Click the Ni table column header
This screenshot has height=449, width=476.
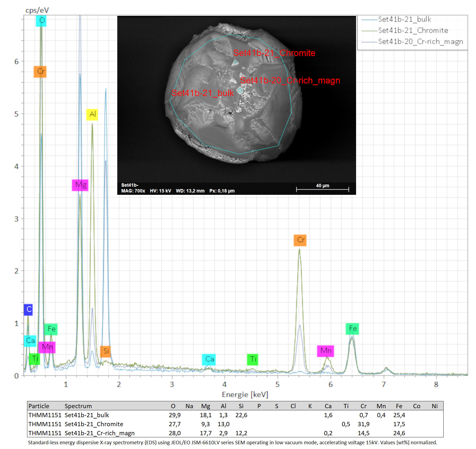[435, 406]
